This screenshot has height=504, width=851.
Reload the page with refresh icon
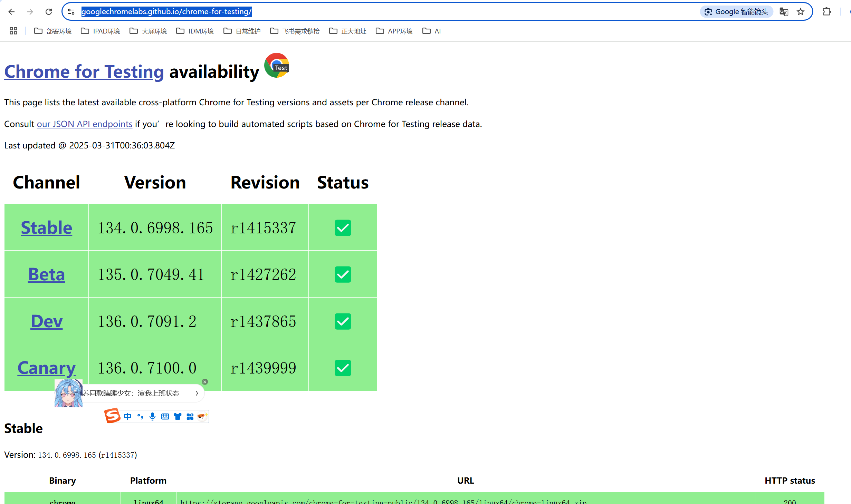[49, 12]
